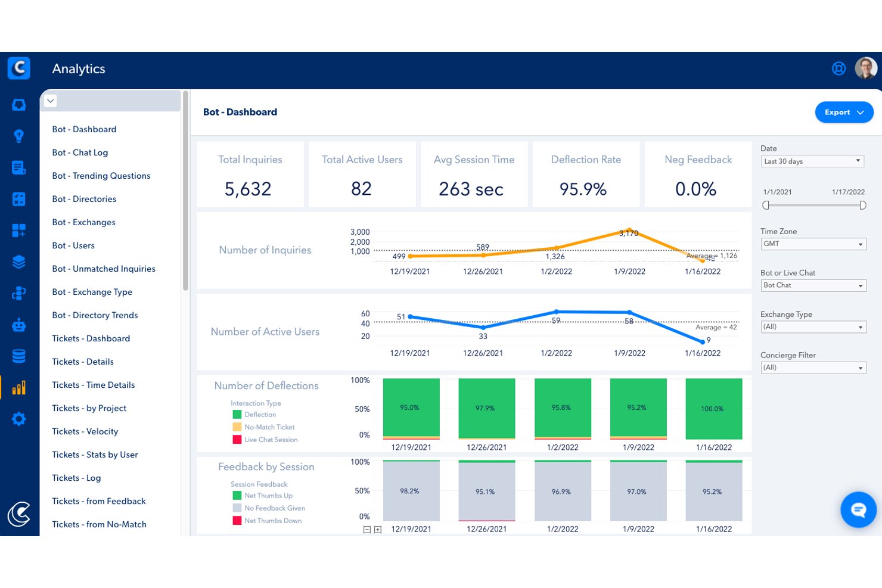Open the Bot or Live Chat dropdown
The width and height of the screenshot is (882, 588).
tap(813, 285)
